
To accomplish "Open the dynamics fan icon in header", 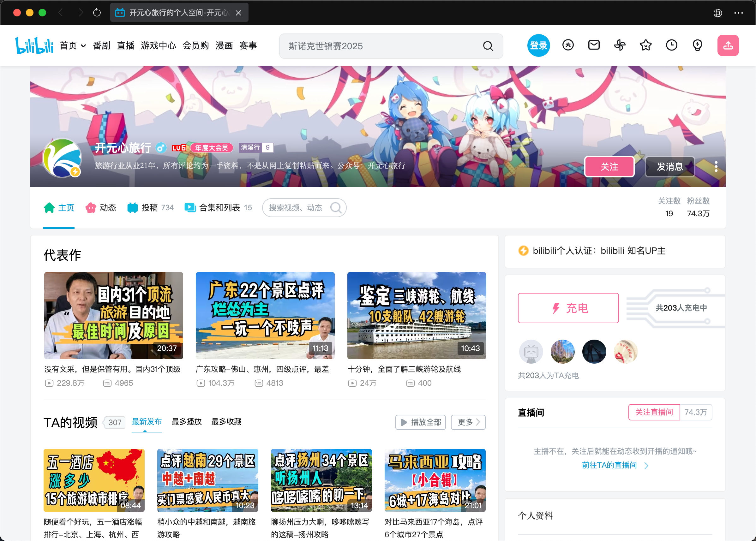I will click(620, 45).
